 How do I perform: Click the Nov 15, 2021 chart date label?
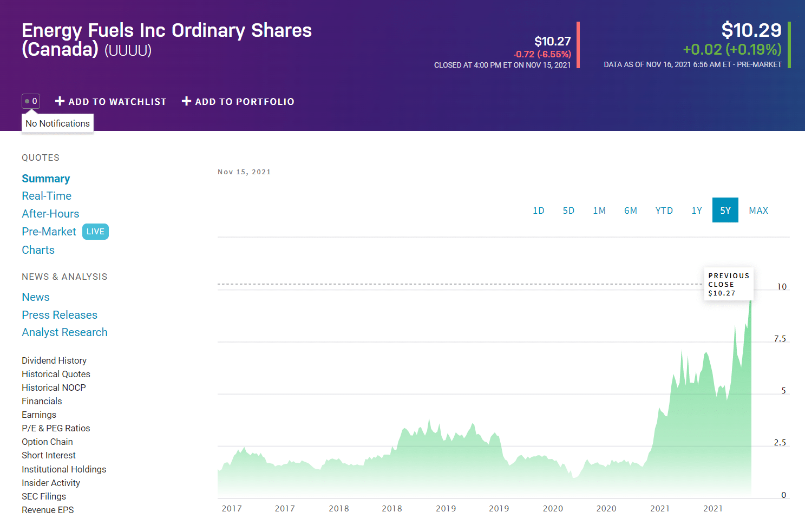(x=244, y=172)
